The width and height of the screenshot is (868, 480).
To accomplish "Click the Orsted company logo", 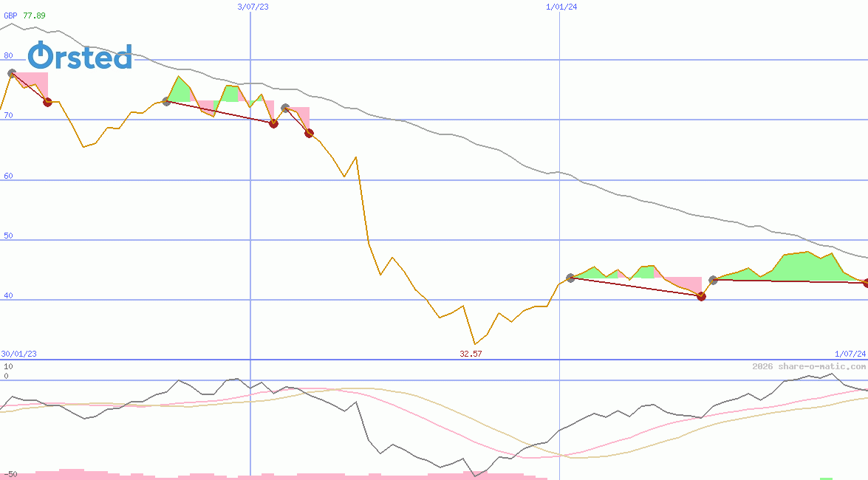I will coord(80,56).
